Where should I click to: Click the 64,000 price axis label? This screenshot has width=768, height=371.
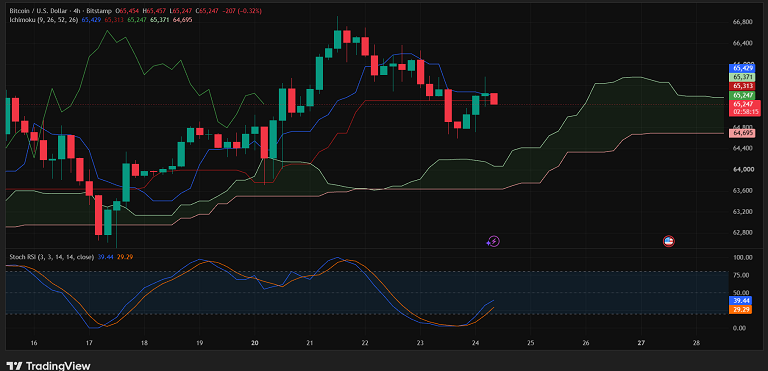click(x=743, y=170)
